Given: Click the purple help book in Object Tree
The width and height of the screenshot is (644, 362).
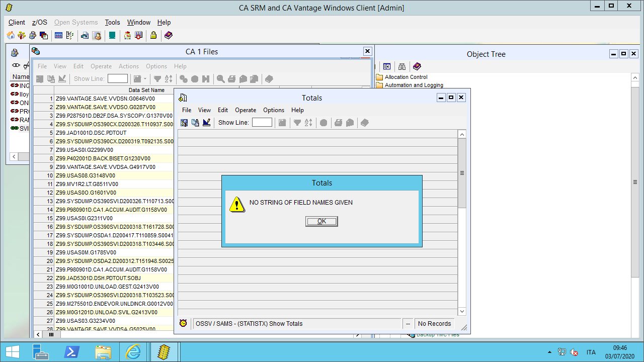Looking at the screenshot, I should pyautogui.click(x=417, y=66).
